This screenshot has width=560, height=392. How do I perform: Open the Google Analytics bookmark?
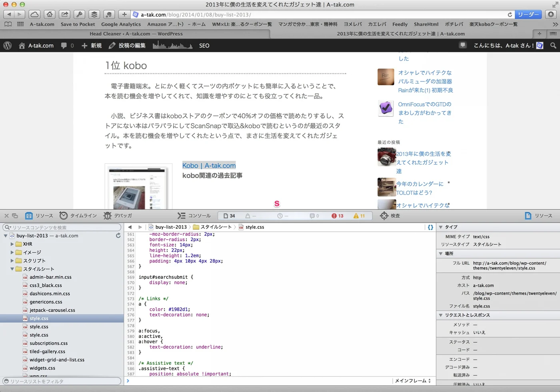(x=121, y=24)
